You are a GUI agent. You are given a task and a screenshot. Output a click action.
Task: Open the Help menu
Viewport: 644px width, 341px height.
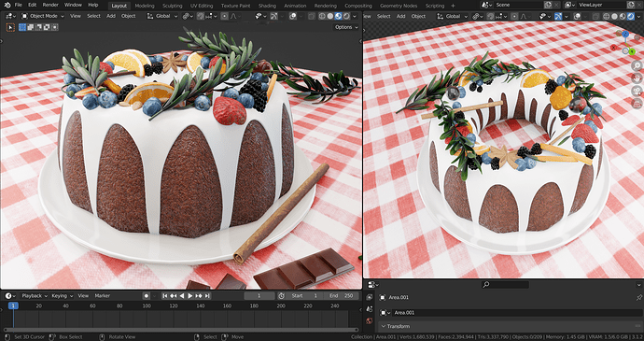[93, 6]
